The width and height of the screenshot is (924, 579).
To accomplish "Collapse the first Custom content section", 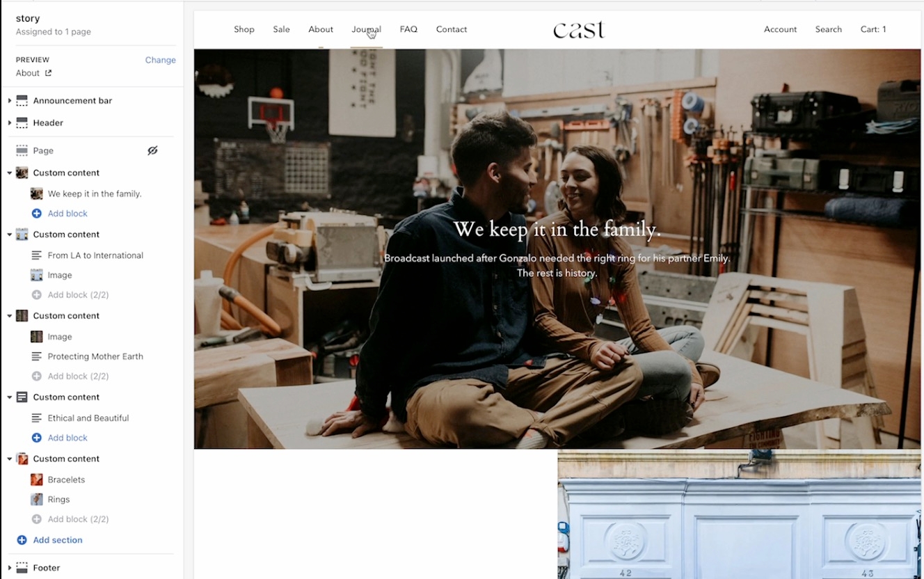I will pos(9,173).
